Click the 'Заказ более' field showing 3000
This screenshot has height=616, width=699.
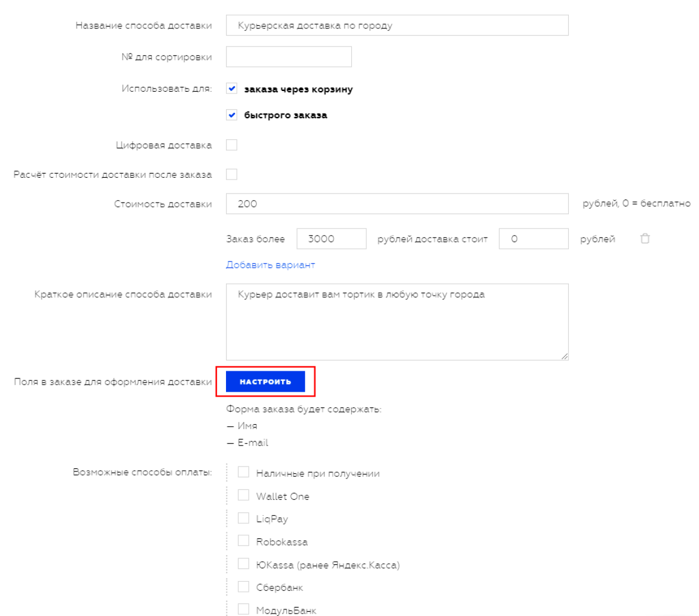[331, 239]
